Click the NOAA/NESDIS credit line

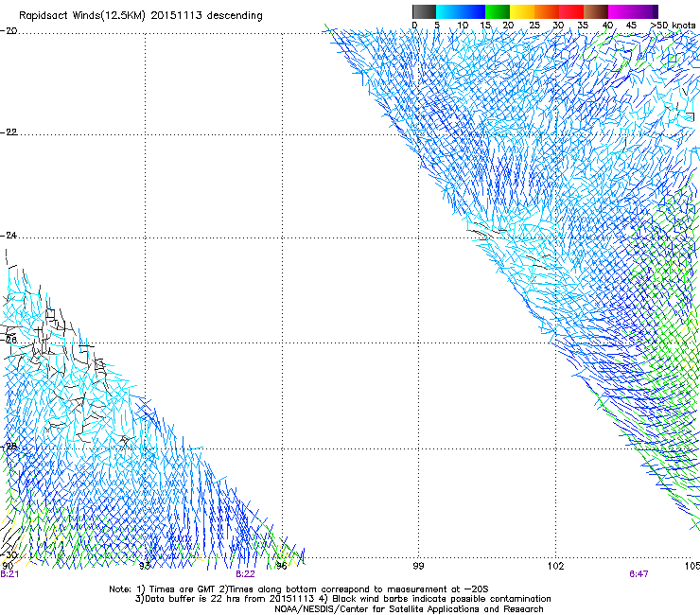[x=409, y=609]
